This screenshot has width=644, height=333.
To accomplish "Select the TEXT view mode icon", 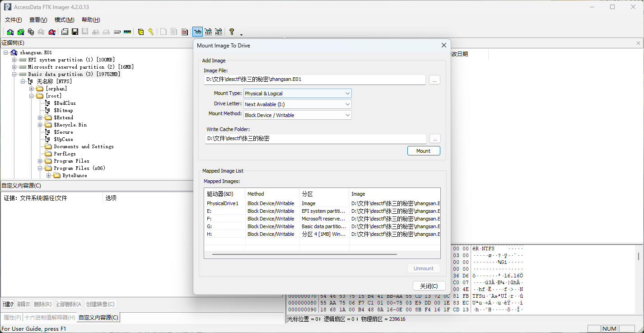I will pos(208,32).
